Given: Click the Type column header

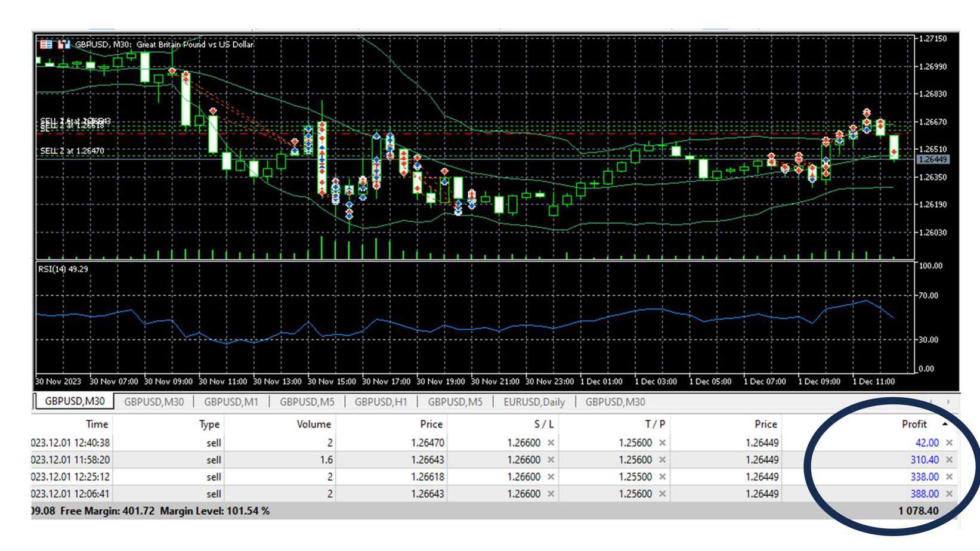Looking at the screenshot, I should click(x=209, y=424).
